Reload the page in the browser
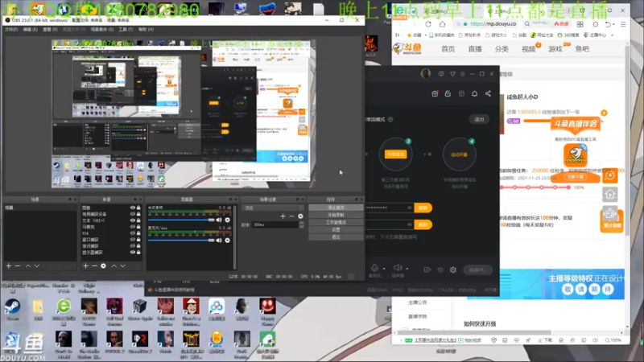 point(428,24)
